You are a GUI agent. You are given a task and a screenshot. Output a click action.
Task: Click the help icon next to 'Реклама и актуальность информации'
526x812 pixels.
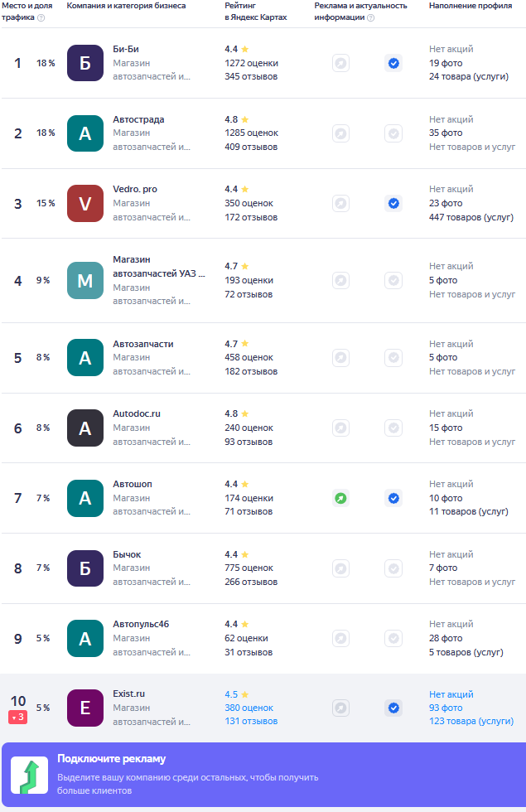pyautogui.click(x=370, y=17)
